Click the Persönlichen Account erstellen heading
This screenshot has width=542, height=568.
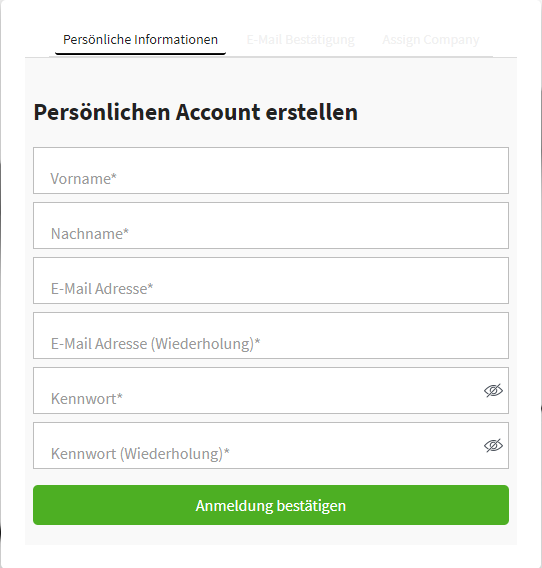196,112
